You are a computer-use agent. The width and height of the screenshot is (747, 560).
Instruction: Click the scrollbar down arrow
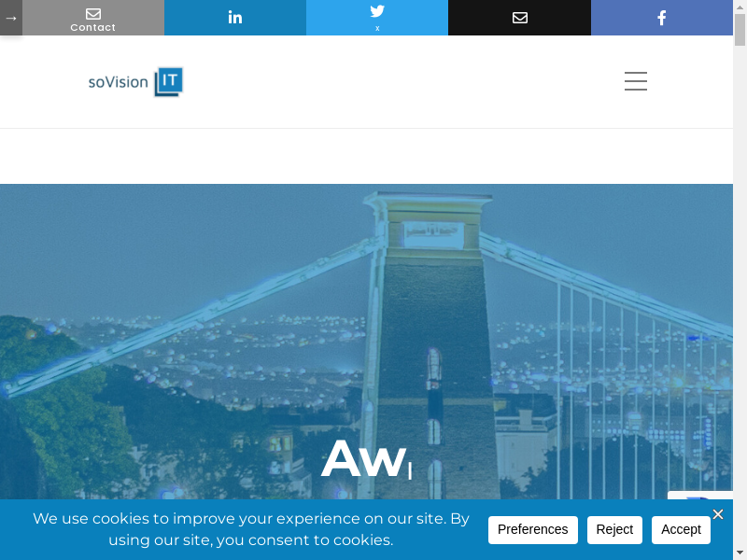pos(740,554)
